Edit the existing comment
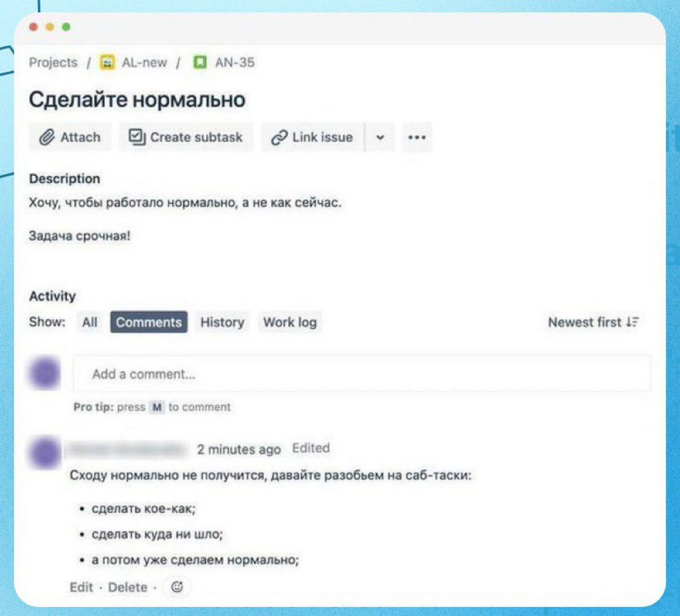The height and width of the screenshot is (616, 680). pyautogui.click(x=81, y=587)
